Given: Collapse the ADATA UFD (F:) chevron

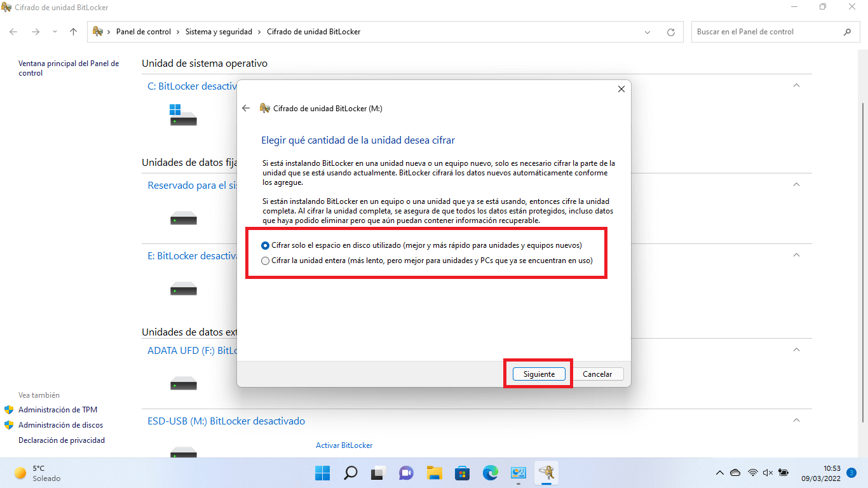Looking at the screenshot, I should (x=796, y=350).
